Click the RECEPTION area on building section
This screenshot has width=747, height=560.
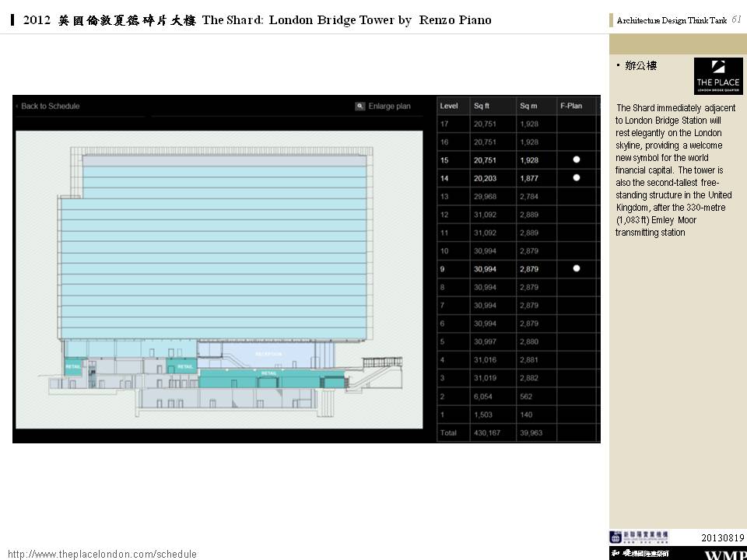point(268,354)
